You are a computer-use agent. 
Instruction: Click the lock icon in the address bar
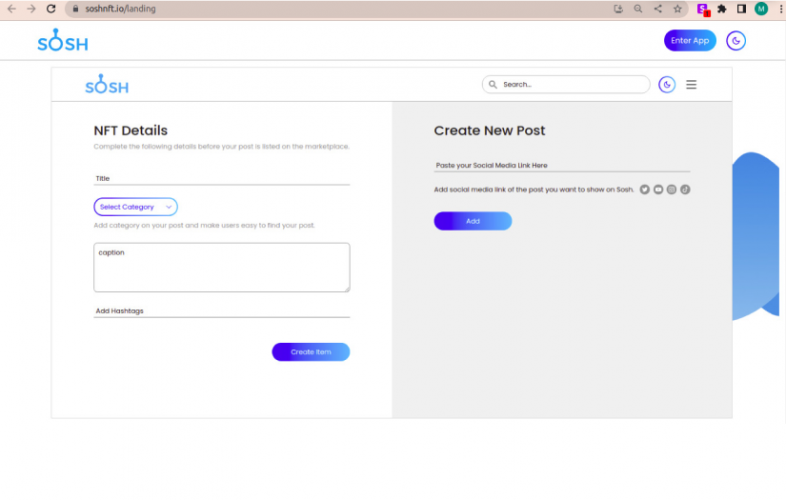pos(76,9)
